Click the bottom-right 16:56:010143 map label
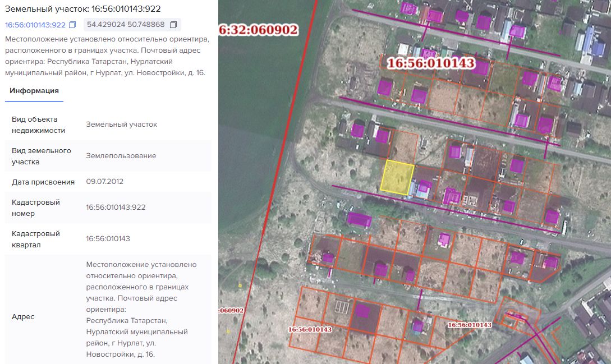 pos(470,325)
